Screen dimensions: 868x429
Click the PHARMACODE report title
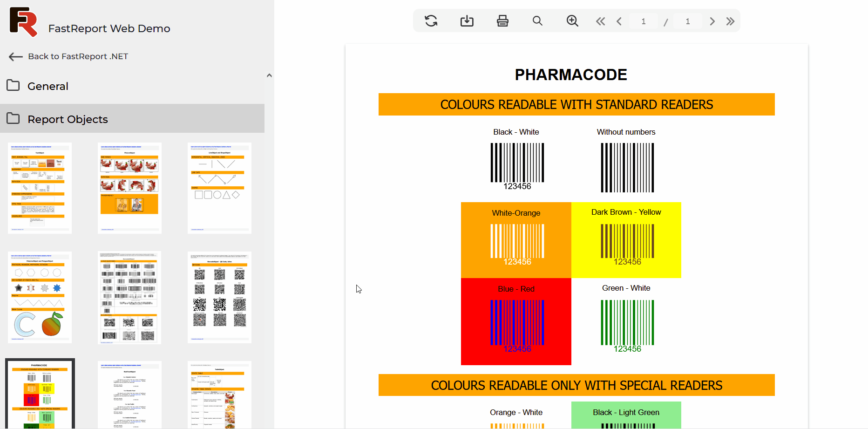point(571,75)
